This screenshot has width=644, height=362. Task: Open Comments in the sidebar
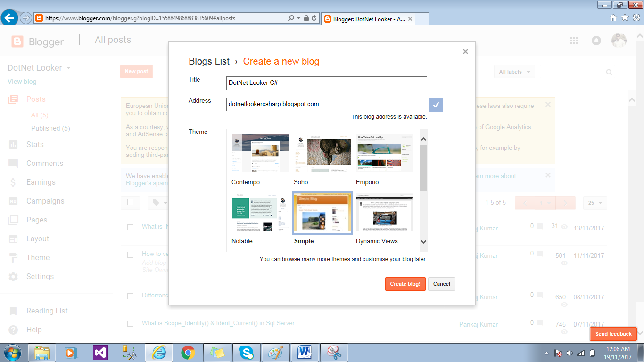pyautogui.click(x=45, y=163)
